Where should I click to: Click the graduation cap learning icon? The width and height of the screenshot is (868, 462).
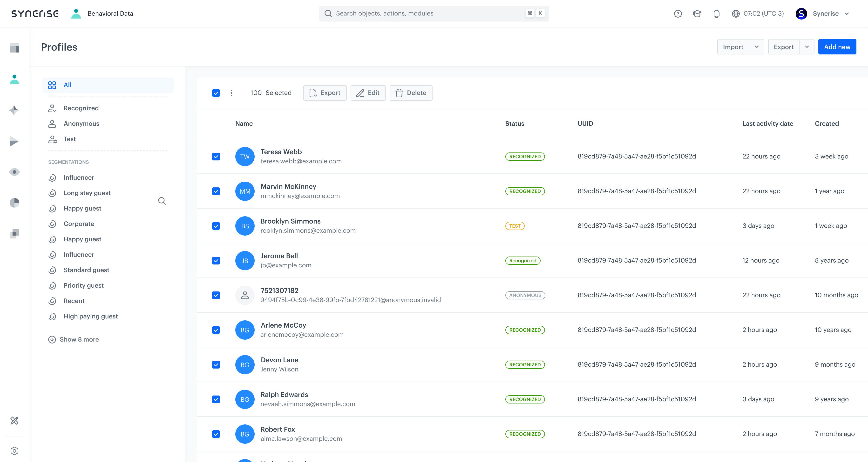tap(697, 13)
